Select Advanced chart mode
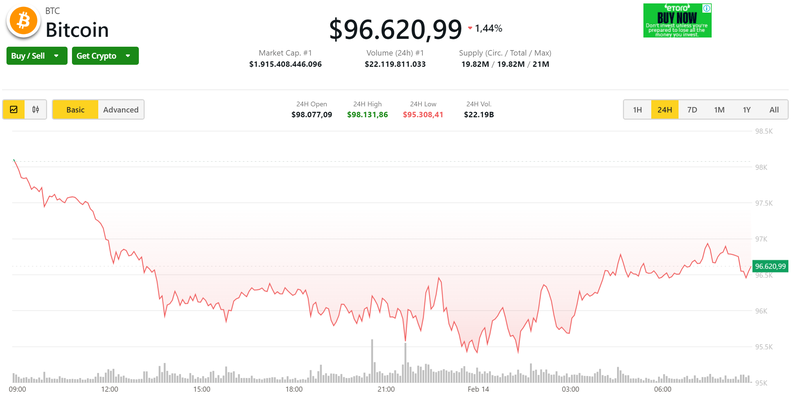This screenshot has height=406, width=800. coord(121,109)
